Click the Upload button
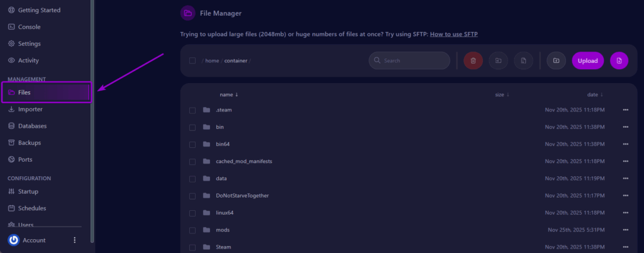This screenshot has height=253, width=644. point(588,60)
